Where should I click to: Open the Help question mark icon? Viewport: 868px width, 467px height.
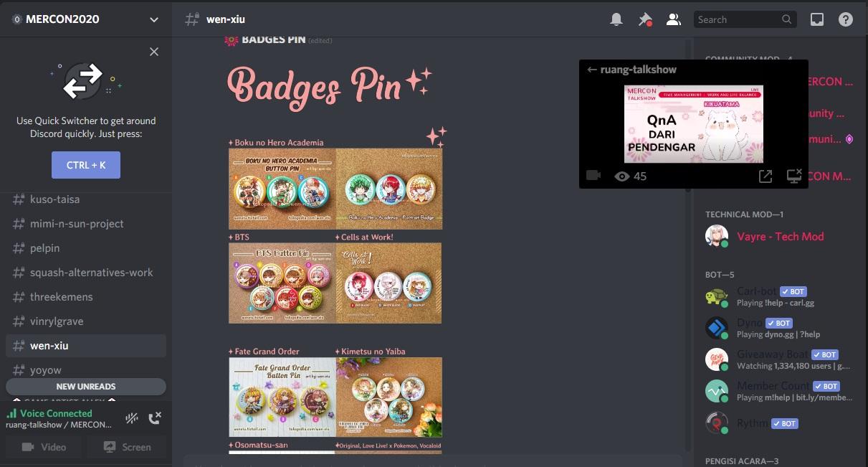(x=846, y=19)
